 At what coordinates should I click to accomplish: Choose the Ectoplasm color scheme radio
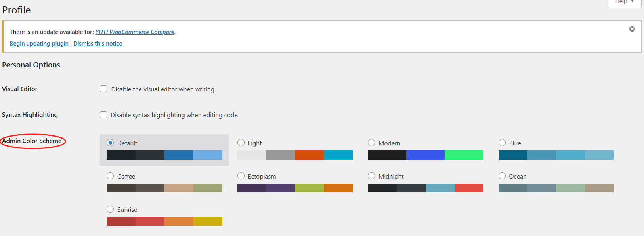[x=241, y=176]
